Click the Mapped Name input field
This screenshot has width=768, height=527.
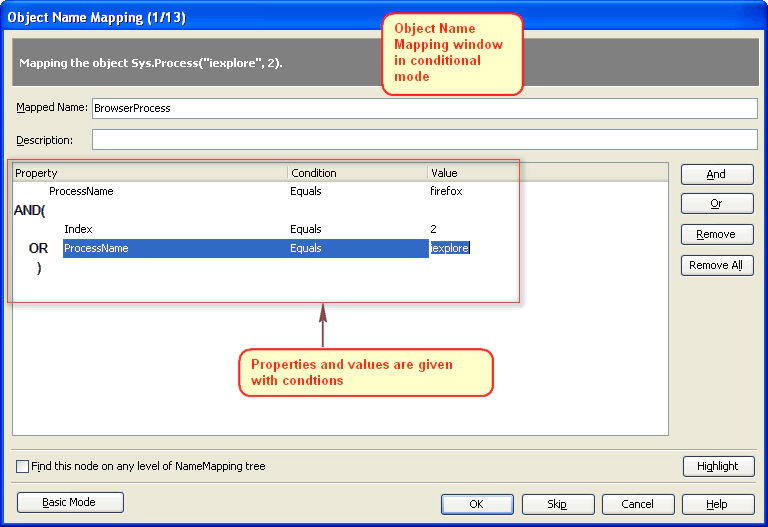pyautogui.click(x=425, y=108)
